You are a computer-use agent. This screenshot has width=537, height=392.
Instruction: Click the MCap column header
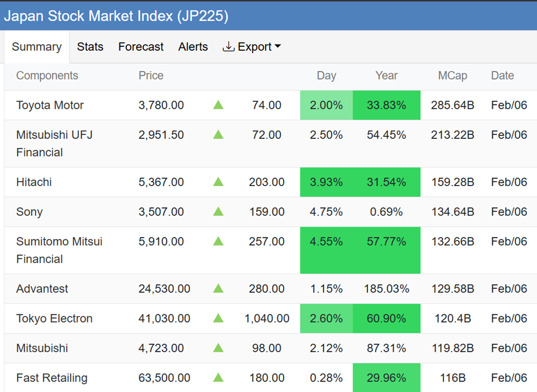click(x=452, y=75)
